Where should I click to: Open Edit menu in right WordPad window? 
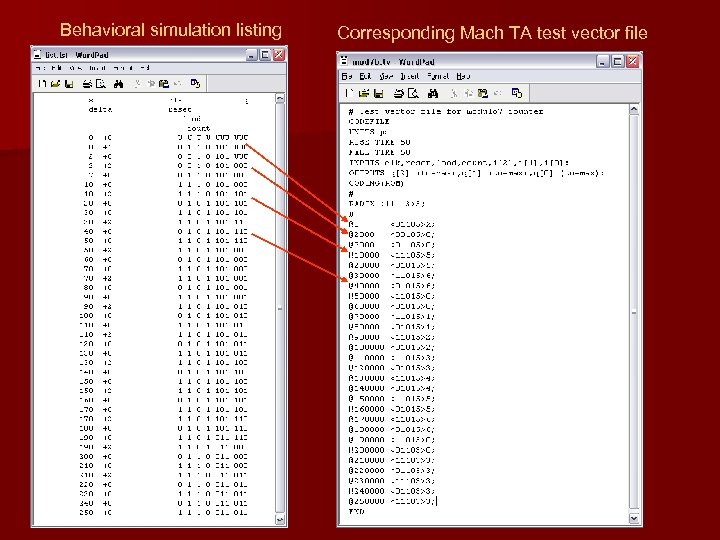coord(365,76)
